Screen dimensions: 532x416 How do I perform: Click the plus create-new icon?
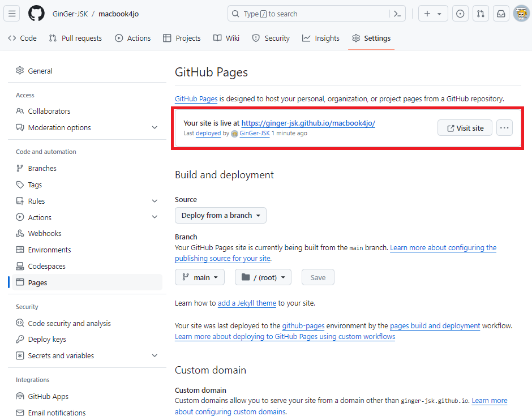pos(427,14)
